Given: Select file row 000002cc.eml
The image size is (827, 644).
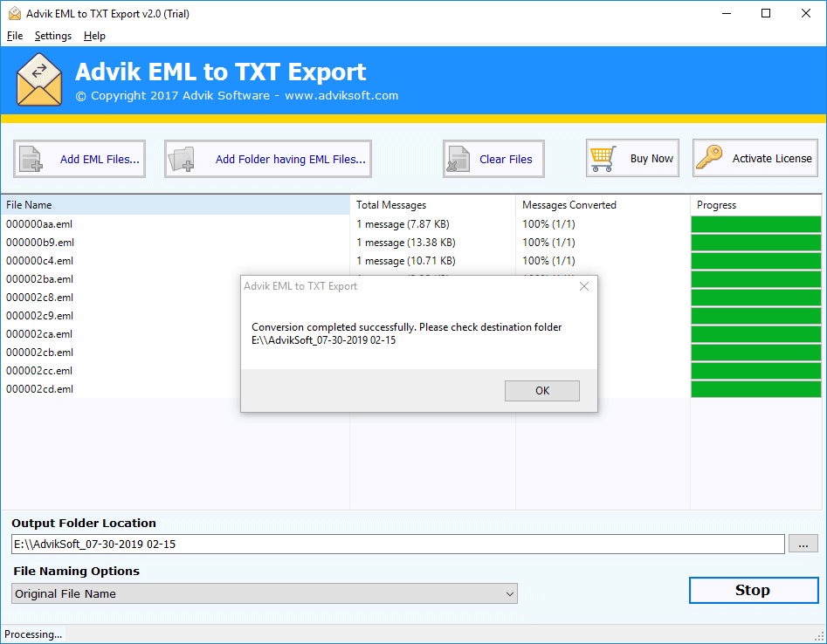Looking at the screenshot, I should click(x=39, y=371).
